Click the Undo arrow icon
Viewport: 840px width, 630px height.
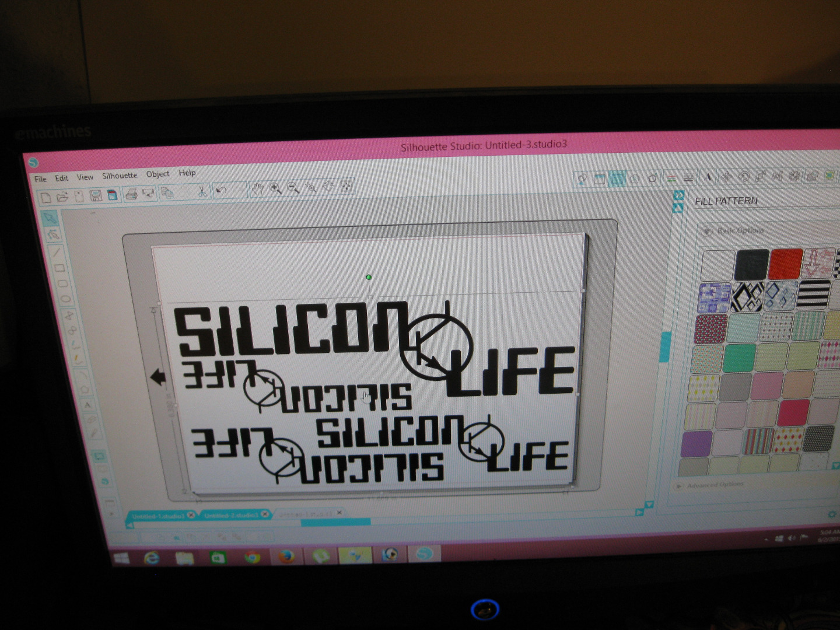tap(221, 191)
